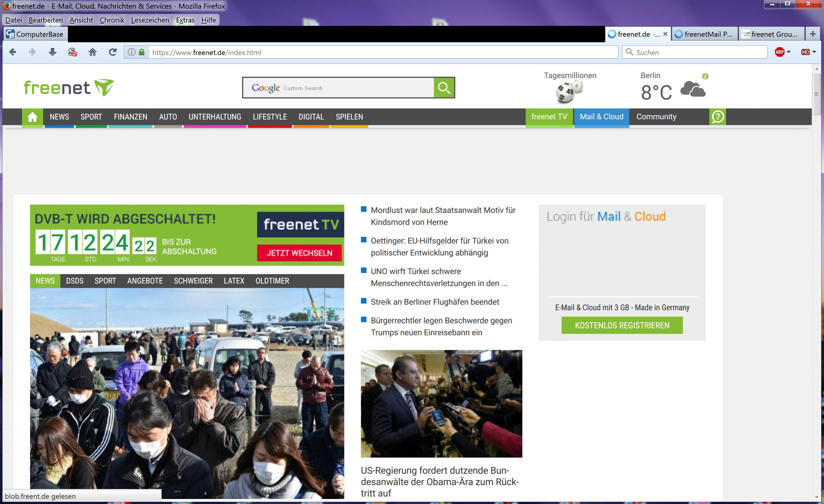The image size is (824, 504).
Task: Click the freenet logo
Action: click(x=69, y=88)
